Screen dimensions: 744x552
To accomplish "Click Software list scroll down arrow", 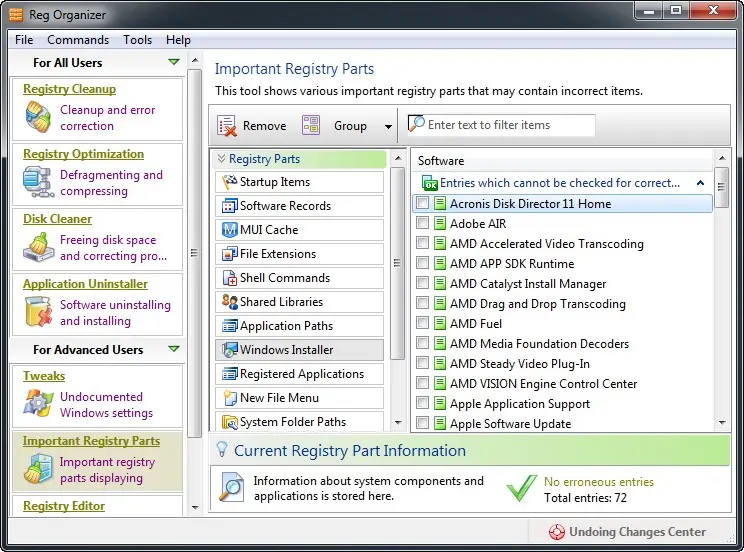I will [x=722, y=422].
